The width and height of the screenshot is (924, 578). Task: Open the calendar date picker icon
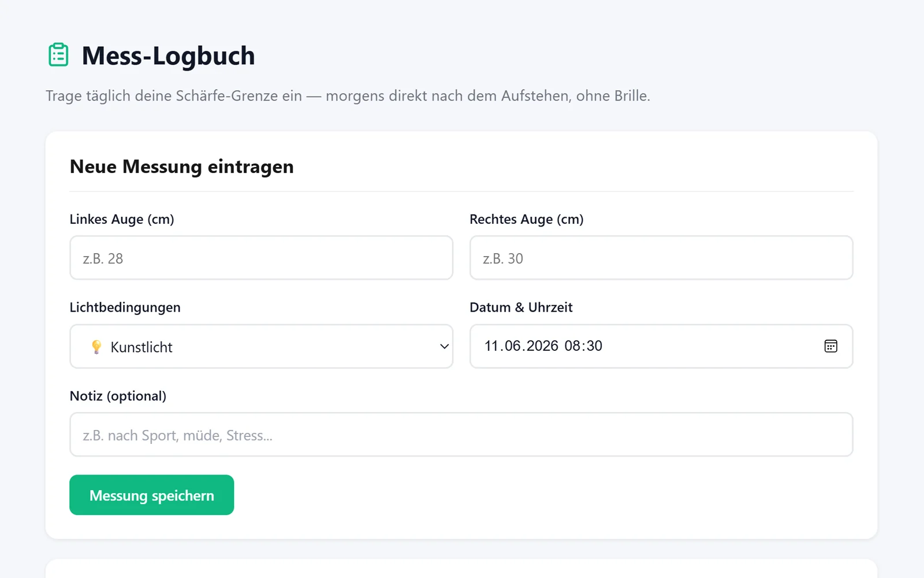[x=830, y=346]
